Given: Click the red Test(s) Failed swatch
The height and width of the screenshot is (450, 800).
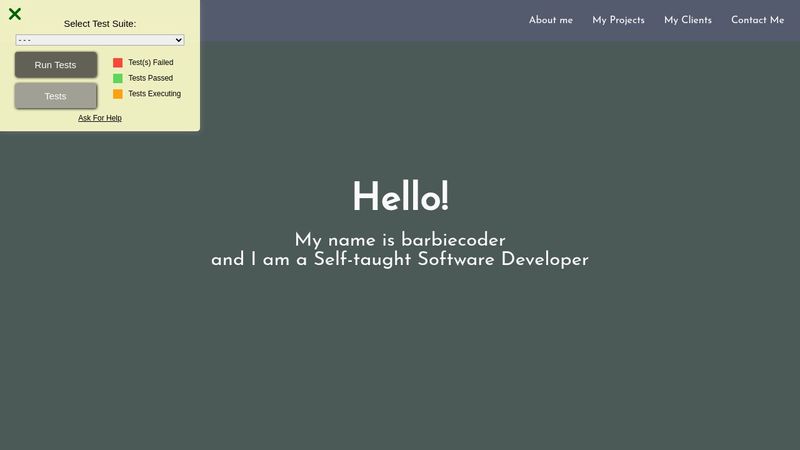Looking at the screenshot, I should tap(118, 62).
